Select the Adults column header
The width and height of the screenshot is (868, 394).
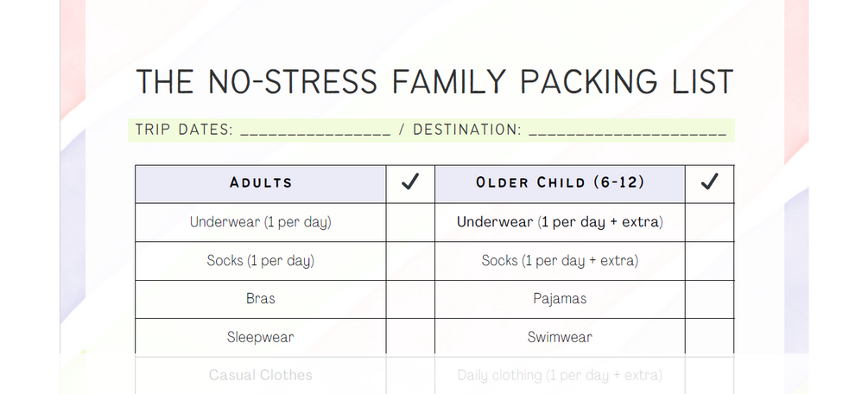[261, 183]
